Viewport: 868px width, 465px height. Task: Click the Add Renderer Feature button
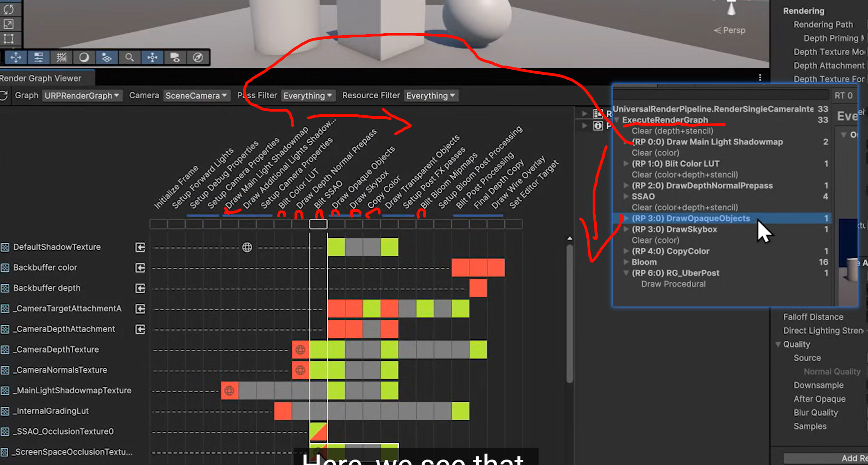coord(826,458)
